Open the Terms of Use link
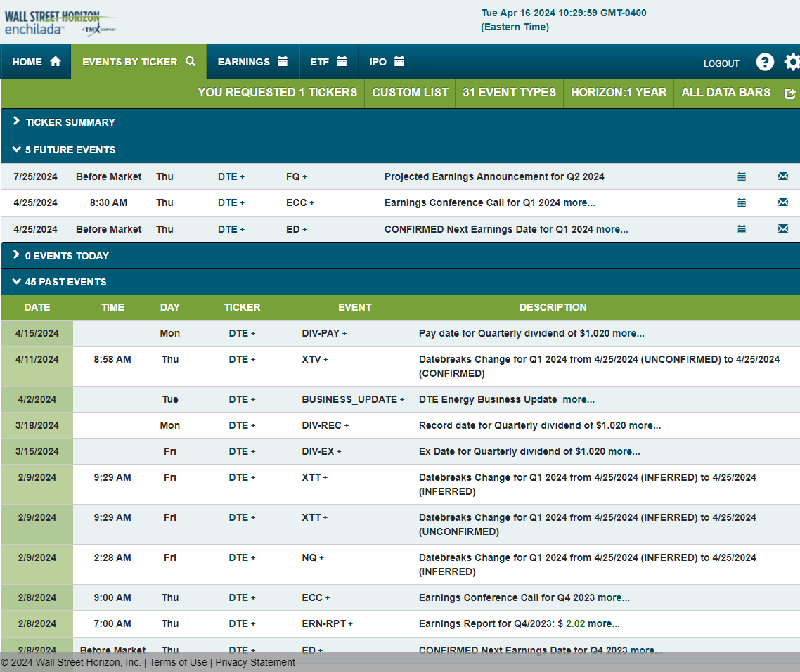 179,662
